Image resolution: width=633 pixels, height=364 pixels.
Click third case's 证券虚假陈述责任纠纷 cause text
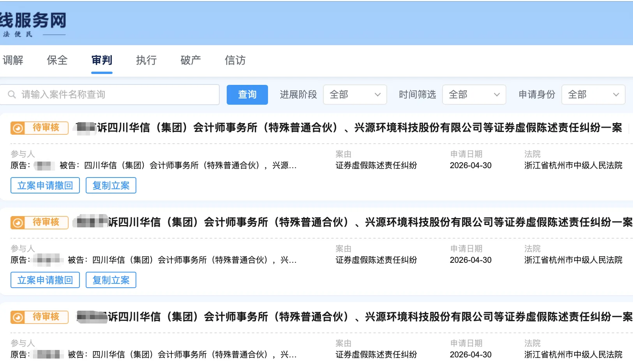click(x=376, y=355)
